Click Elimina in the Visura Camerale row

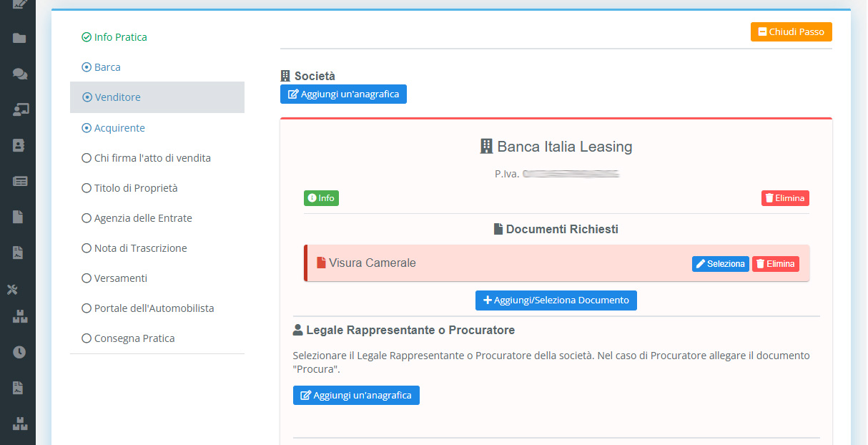pyautogui.click(x=776, y=264)
